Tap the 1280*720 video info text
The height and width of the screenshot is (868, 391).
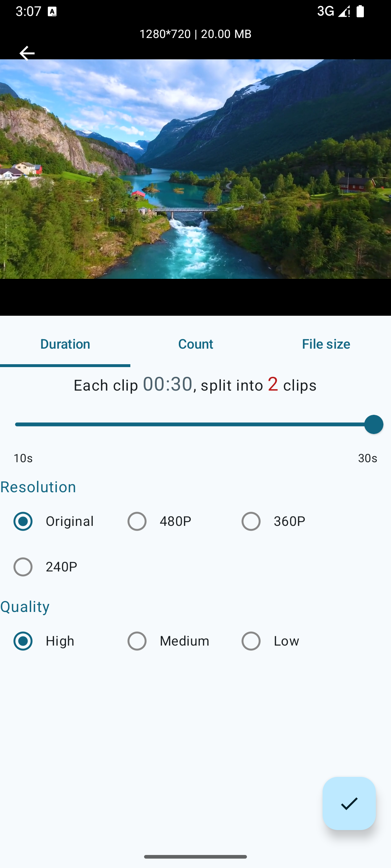tap(195, 34)
